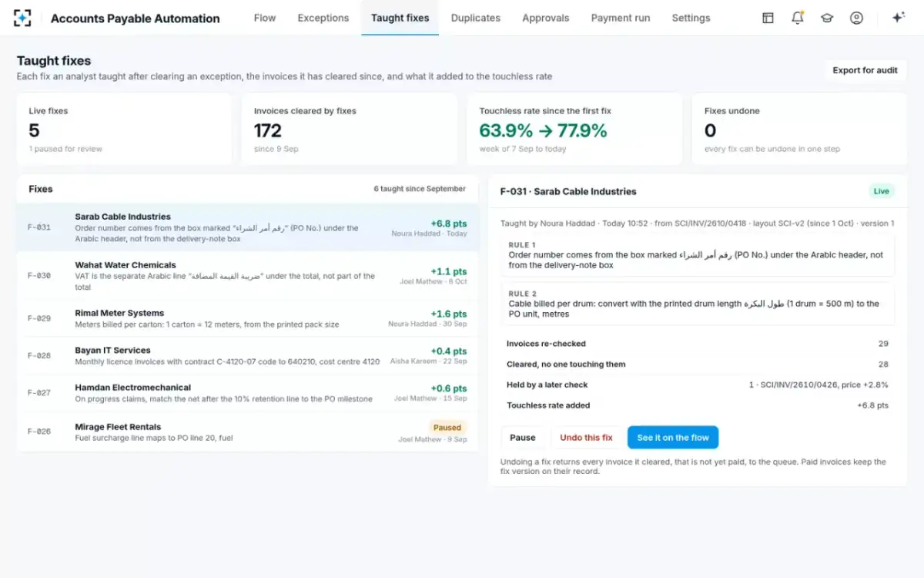Open the notifications bell
This screenshot has width=924, height=578.
coord(798,18)
